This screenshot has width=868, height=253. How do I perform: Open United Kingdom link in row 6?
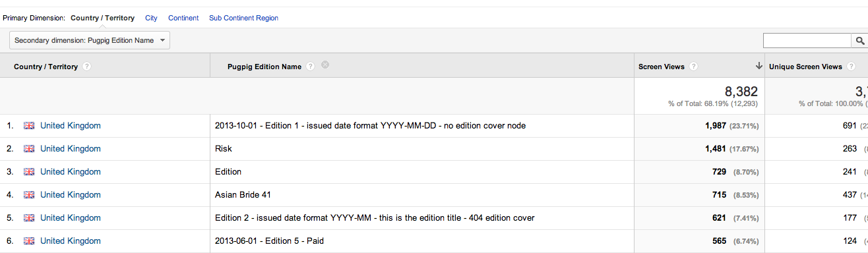(x=71, y=240)
